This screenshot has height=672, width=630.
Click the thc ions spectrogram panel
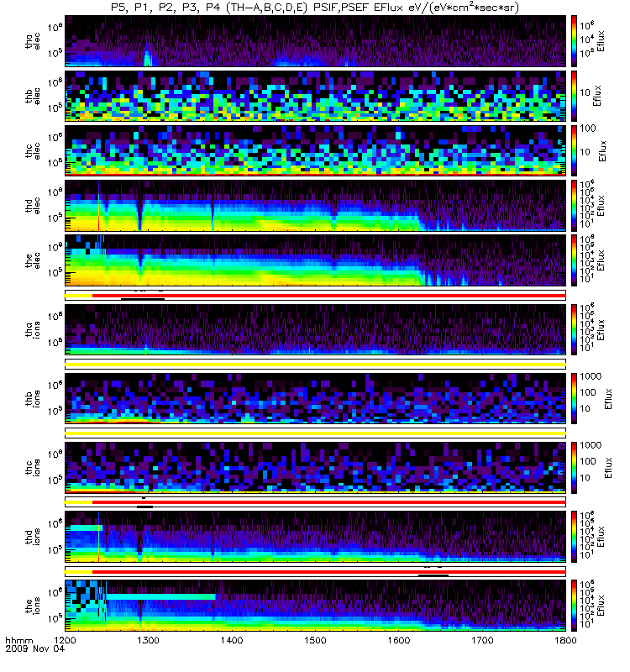(x=316, y=467)
